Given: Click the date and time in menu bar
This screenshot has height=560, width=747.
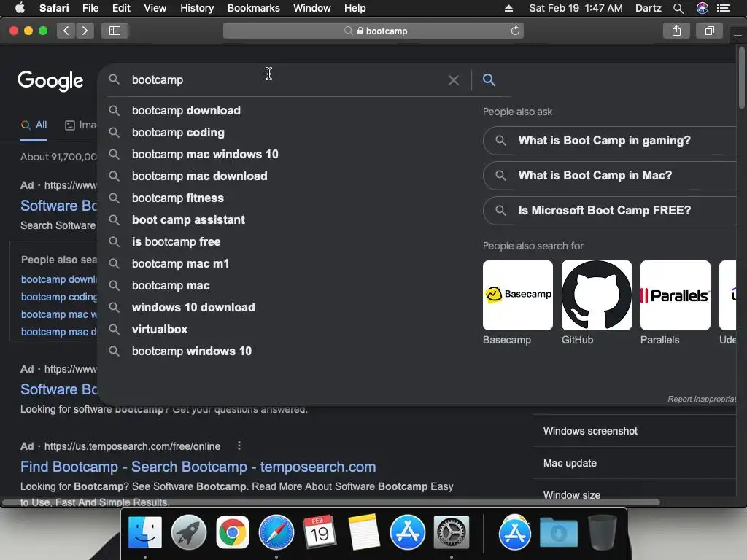Looking at the screenshot, I should [576, 8].
